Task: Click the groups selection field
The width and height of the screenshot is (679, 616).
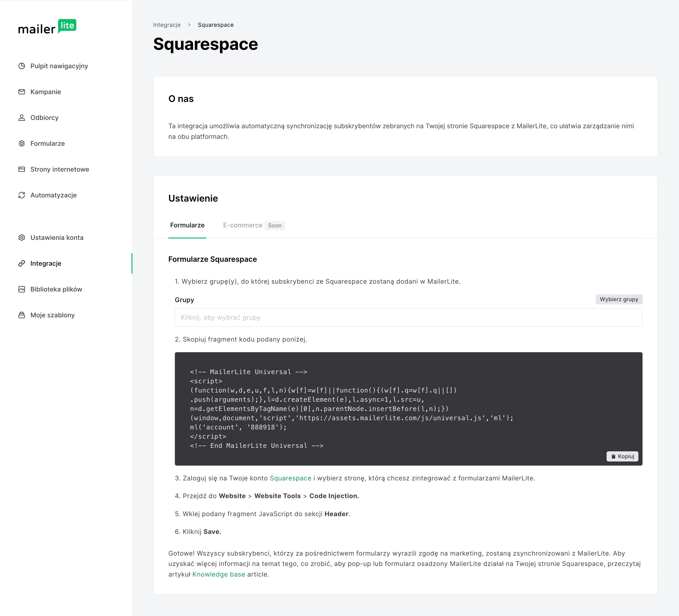Action: click(408, 318)
